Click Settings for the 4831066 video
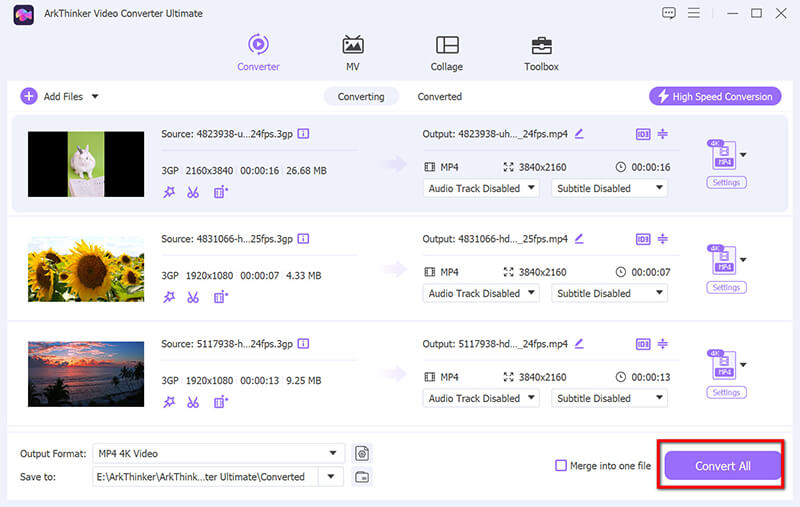This screenshot has width=800, height=507. coord(726,287)
